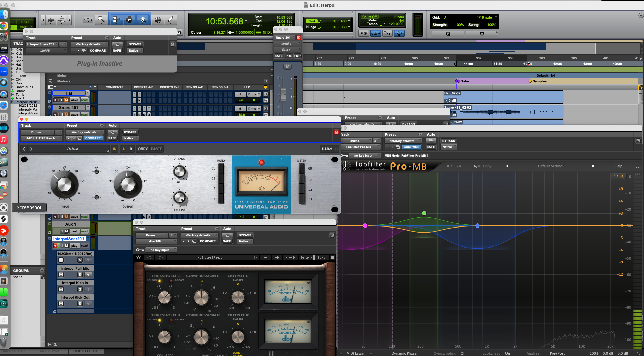Image resolution: width=644 pixels, height=356 pixels.
Task: Click the FabFilter Pro-MB redo arrow
Action: pos(459,166)
